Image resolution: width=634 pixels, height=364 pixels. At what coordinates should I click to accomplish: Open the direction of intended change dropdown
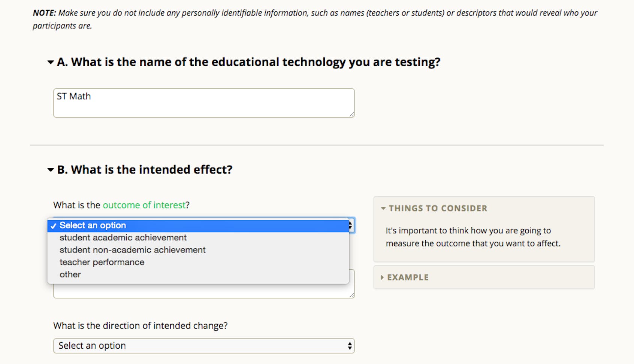pos(204,346)
